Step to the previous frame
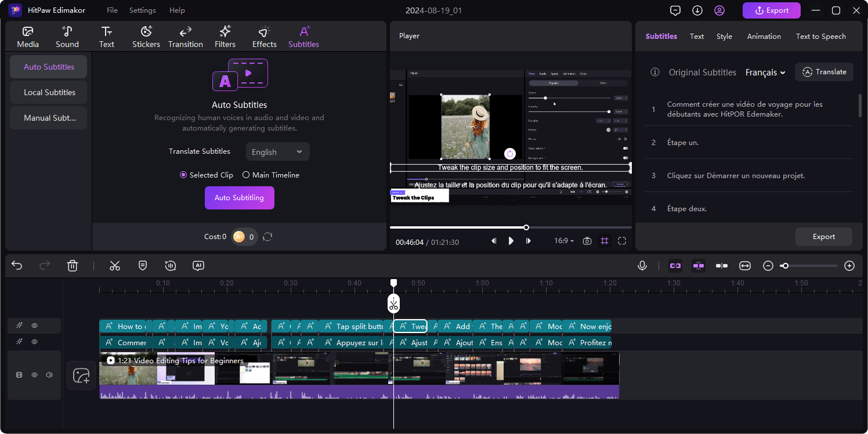 [x=494, y=241]
